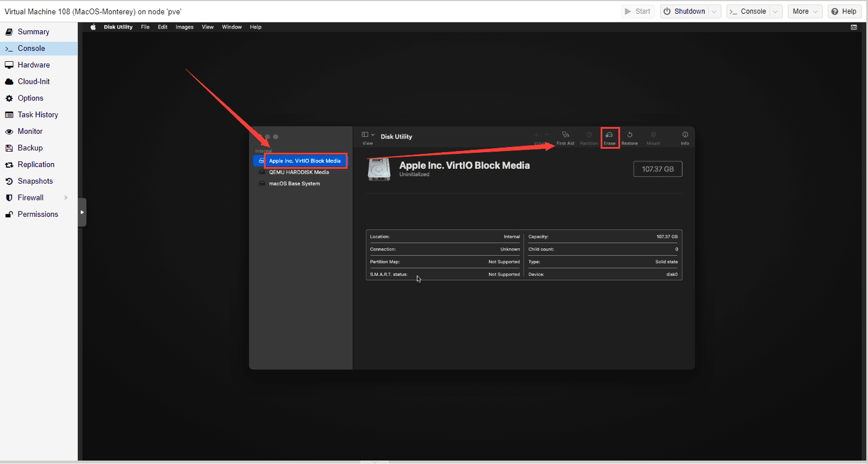The height and width of the screenshot is (464, 868).
Task: Click the Erase toolbar icon
Action: (609, 135)
